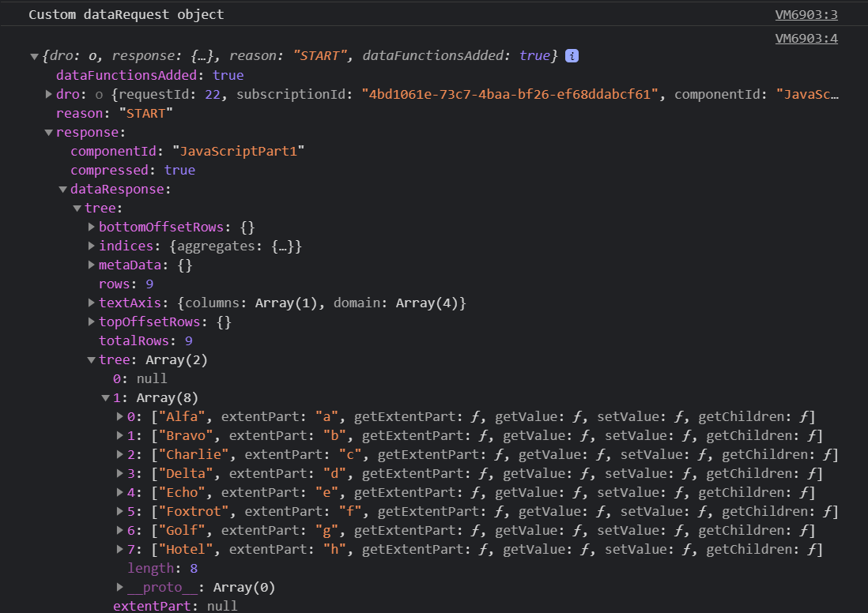Click the totalRows: 9 property
Image resolution: width=868 pixels, height=613 pixels.
pos(145,340)
